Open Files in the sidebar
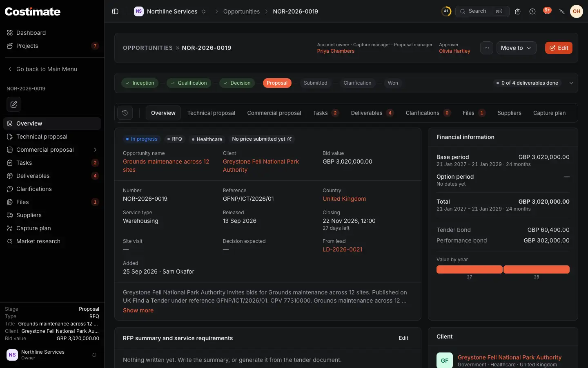This screenshot has height=368, width=588. coord(52,202)
